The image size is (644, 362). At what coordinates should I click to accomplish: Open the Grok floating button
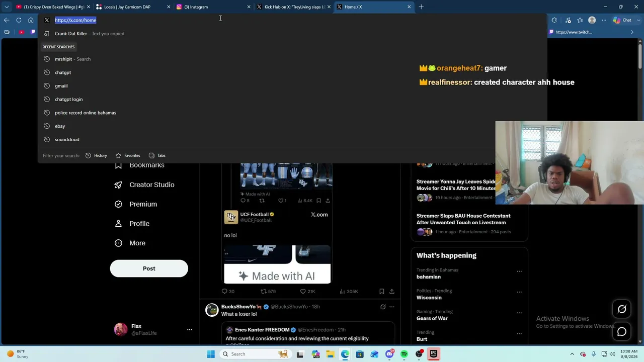(x=622, y=310)
